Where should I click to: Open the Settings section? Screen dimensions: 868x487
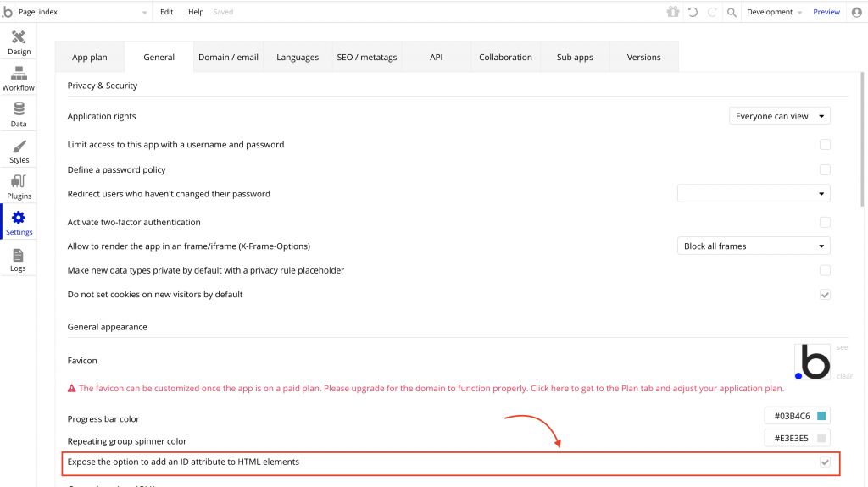[19, 223]
